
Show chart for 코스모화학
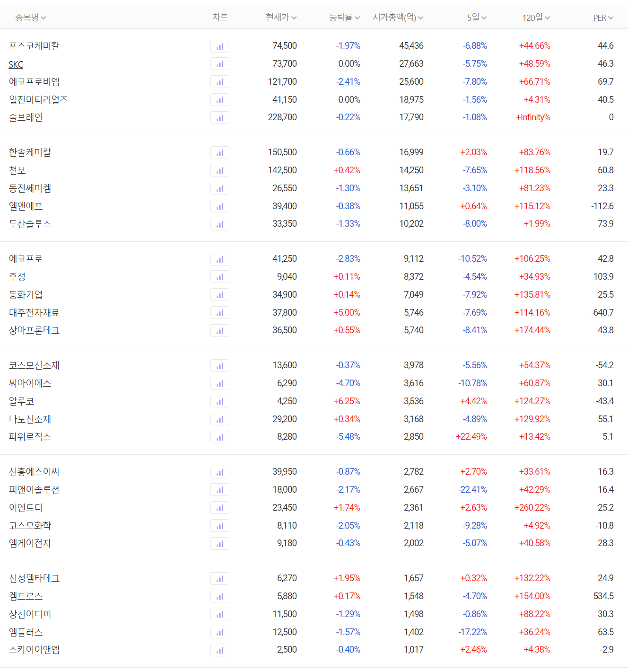click(220, 526)
